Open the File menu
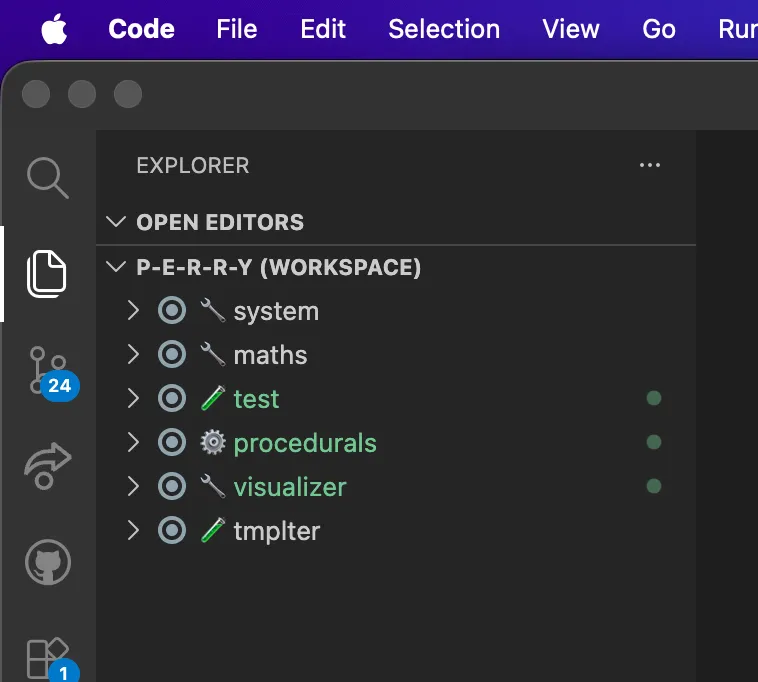This screenshot has width=758, height=682. 236,29
